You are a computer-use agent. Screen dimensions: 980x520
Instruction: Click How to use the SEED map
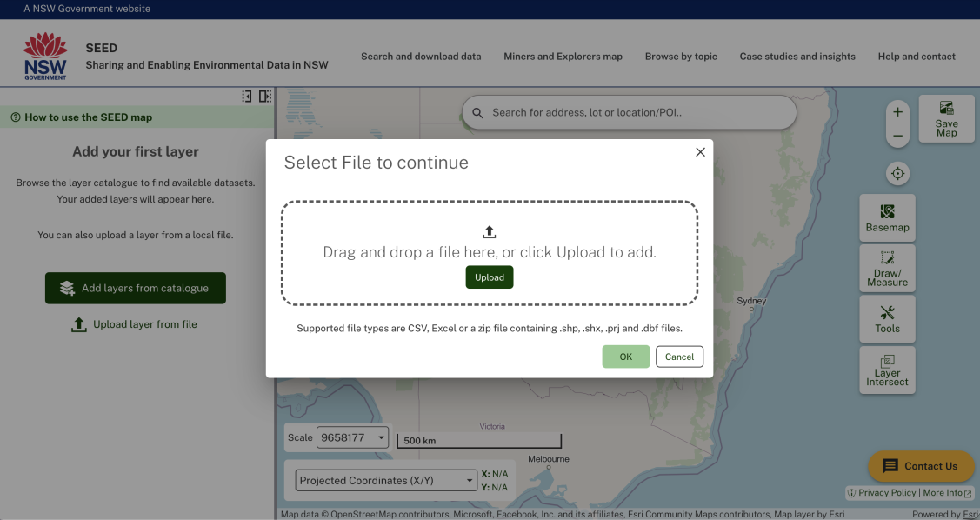[88, 117]
